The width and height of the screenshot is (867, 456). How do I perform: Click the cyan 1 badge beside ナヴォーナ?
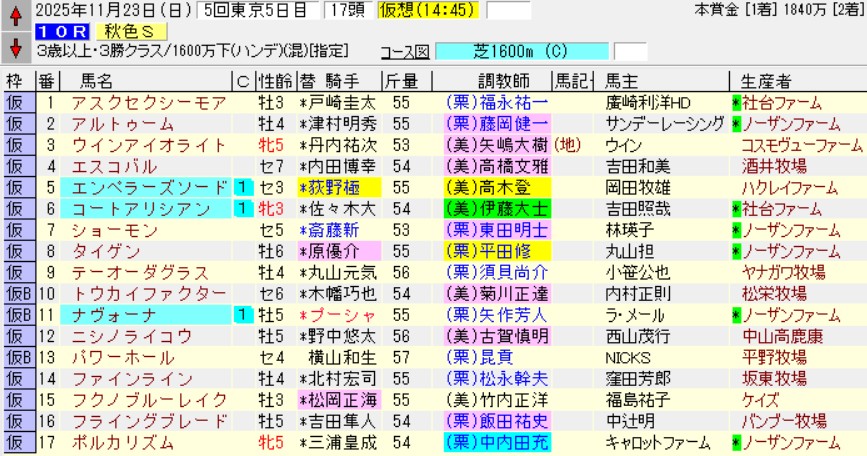(x=243, y=314)
